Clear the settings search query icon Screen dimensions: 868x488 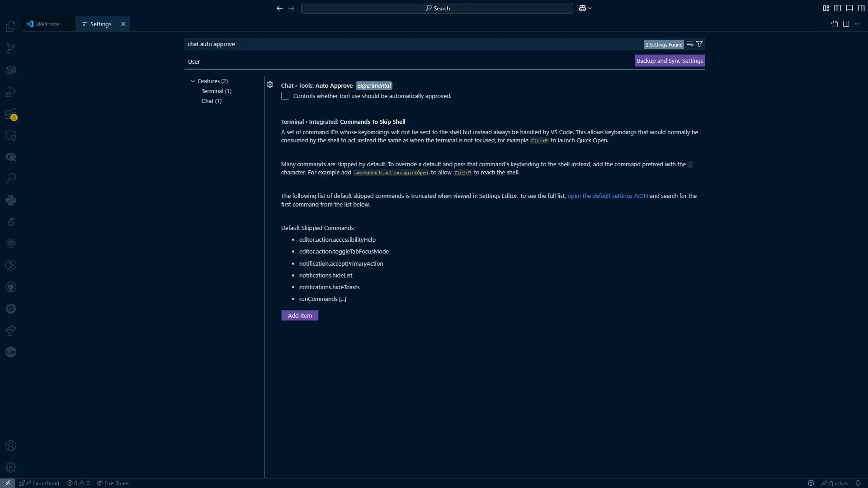coord(690,44)
